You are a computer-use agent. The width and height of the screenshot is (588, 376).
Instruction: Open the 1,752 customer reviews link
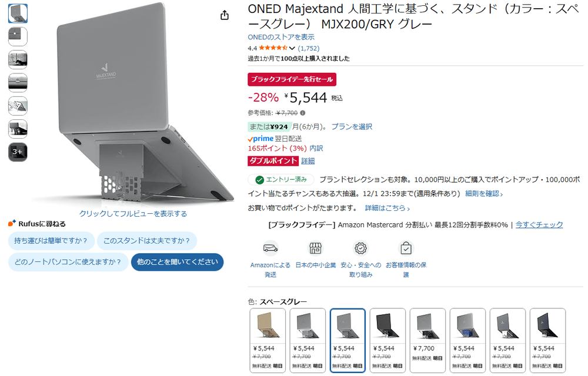pyautogui.click(x=309, y=48)
